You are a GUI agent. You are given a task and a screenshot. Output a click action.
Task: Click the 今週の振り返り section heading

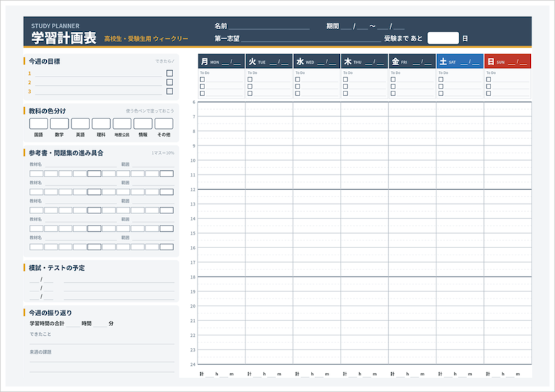tap(50, 313)
